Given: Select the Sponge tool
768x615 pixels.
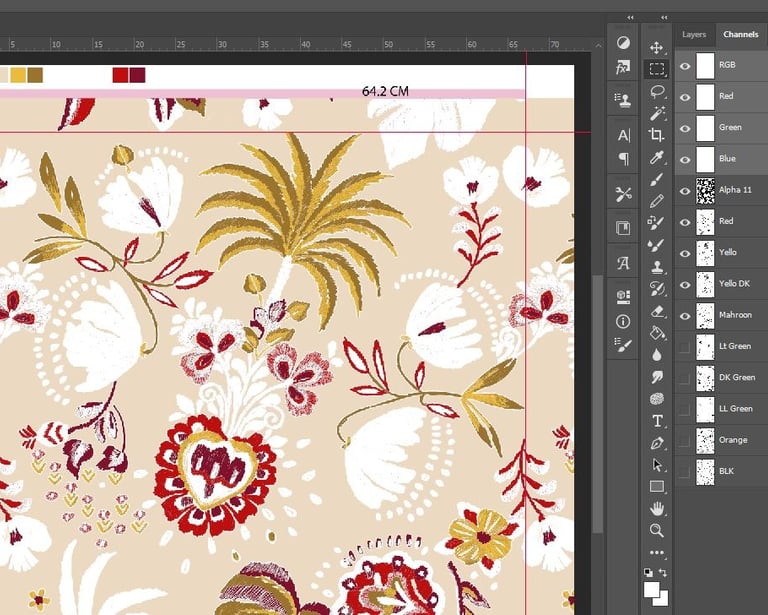Looking at the screenshot, I should [x=656, y=399].
